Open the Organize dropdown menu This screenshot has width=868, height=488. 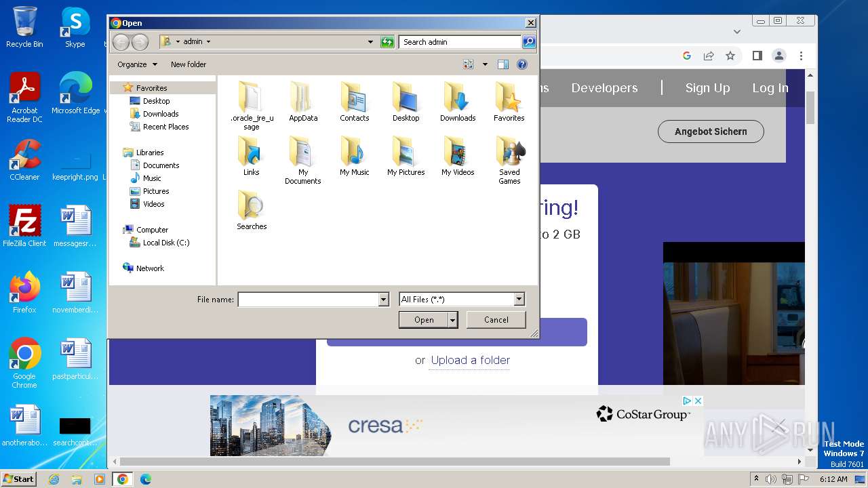[x=137, y=64]
